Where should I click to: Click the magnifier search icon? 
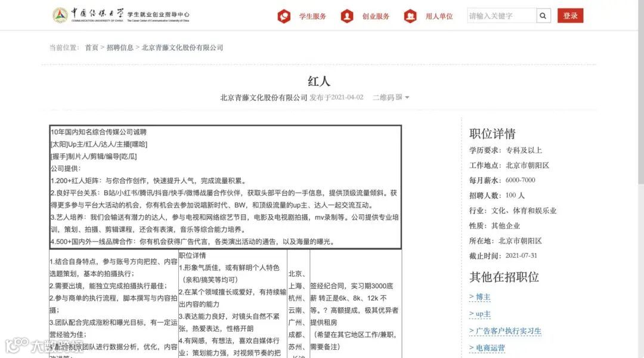[543, 16]
